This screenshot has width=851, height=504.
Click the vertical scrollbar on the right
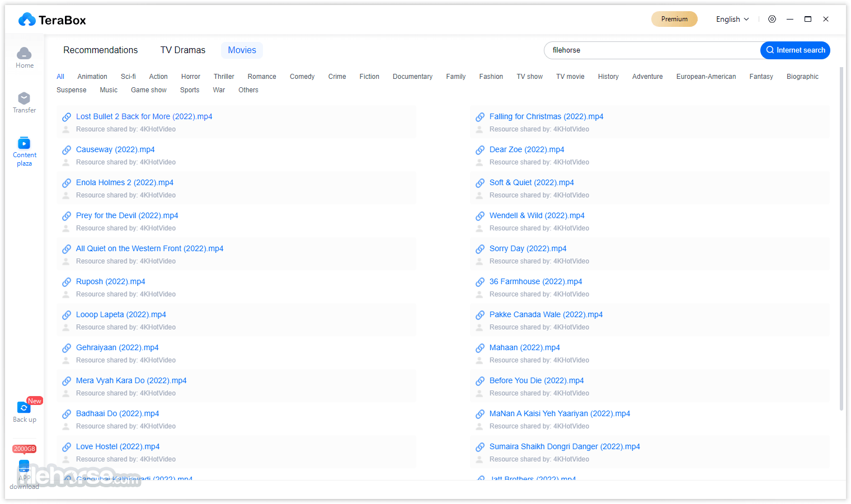point(841,239)
